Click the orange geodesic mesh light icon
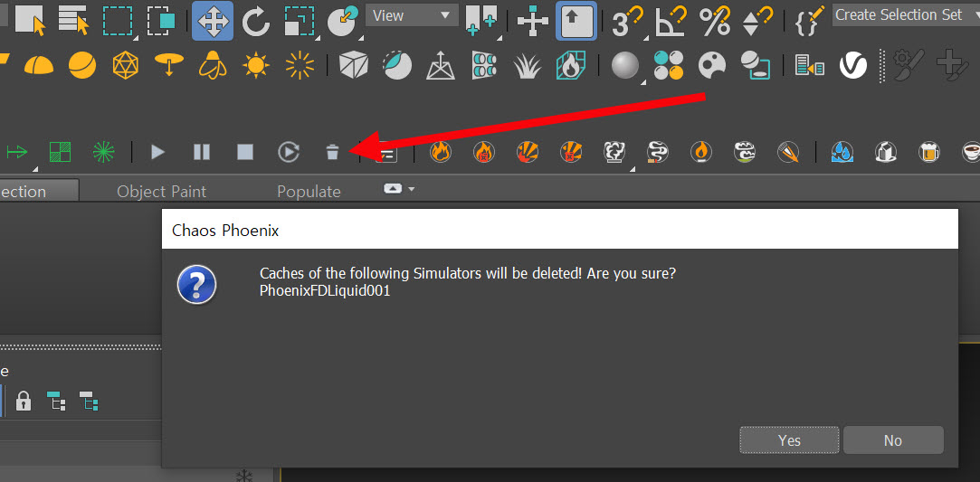This screenshot has width=980, height=482. [x=126, y=65]
